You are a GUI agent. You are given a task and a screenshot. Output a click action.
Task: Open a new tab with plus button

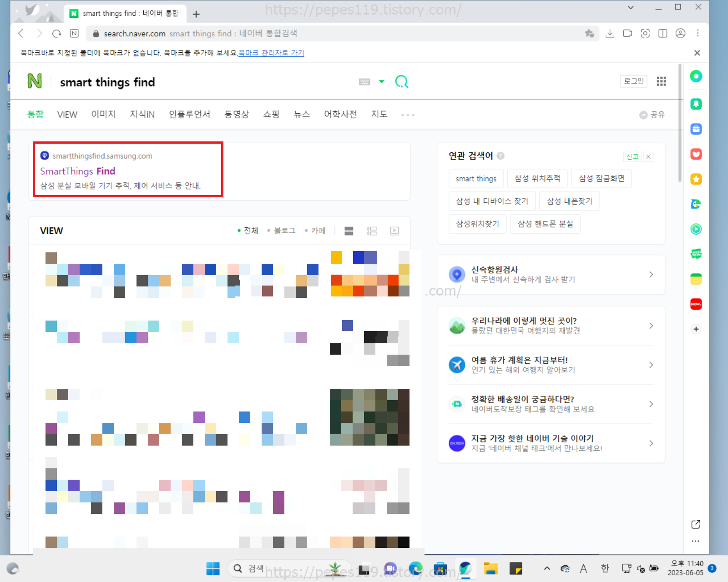[x=196, y=14]
